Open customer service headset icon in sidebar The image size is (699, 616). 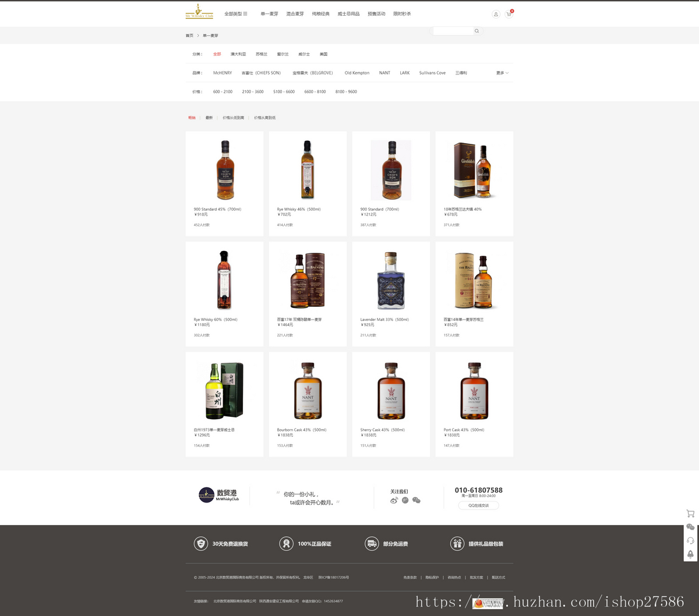click(x=690, y=540)
